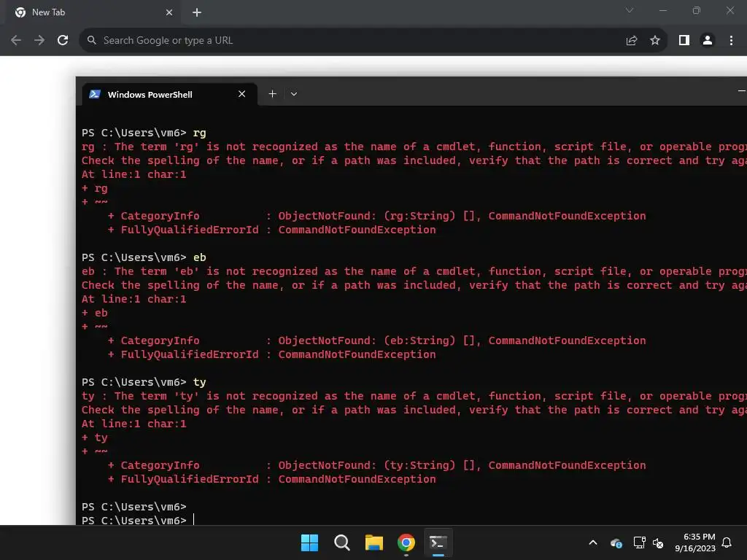The width and height of the screenshot is (747, 560).
Task: Open taskbar Search
Action: tap(341, 542)
